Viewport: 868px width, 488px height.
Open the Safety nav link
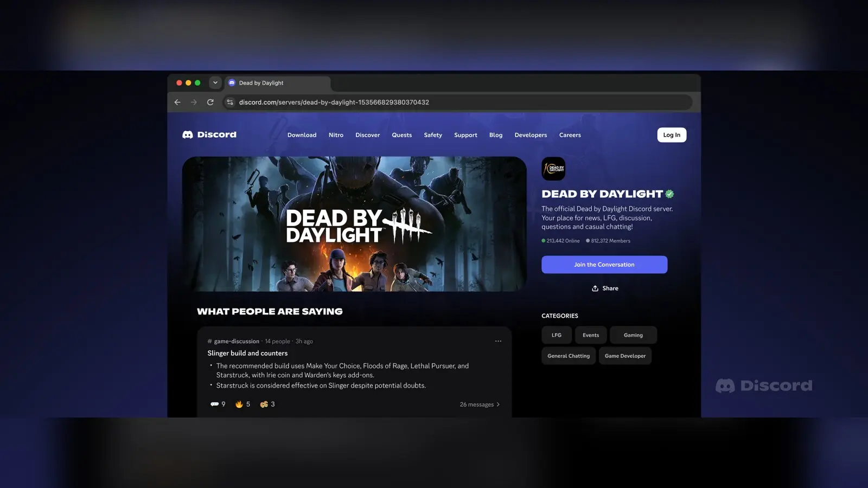433,135
